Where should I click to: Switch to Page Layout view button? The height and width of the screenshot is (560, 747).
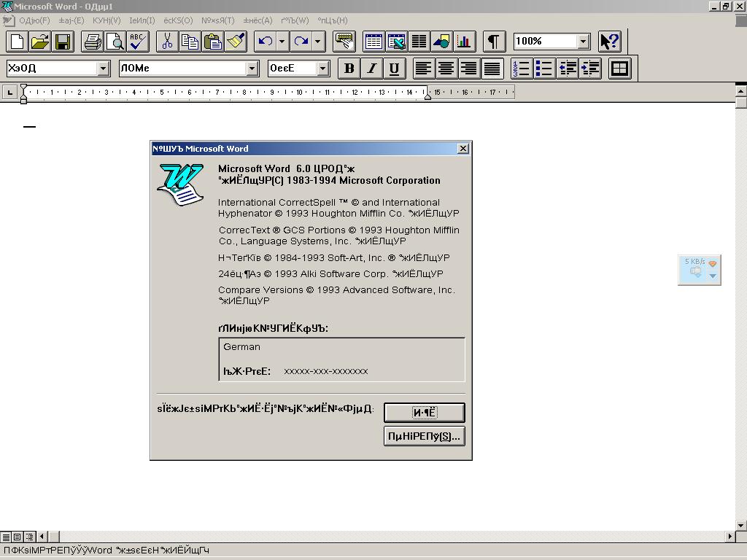(x=18, y=537)
